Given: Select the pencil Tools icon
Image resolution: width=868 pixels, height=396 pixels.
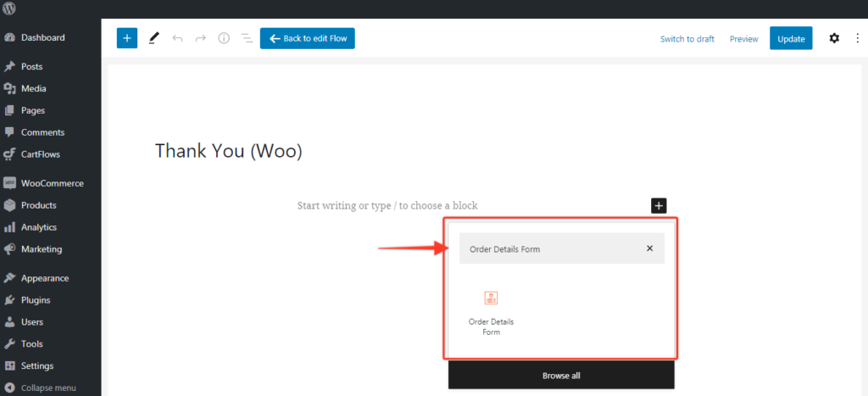Looking at the screenshot, I should click(x=153, y=38).
